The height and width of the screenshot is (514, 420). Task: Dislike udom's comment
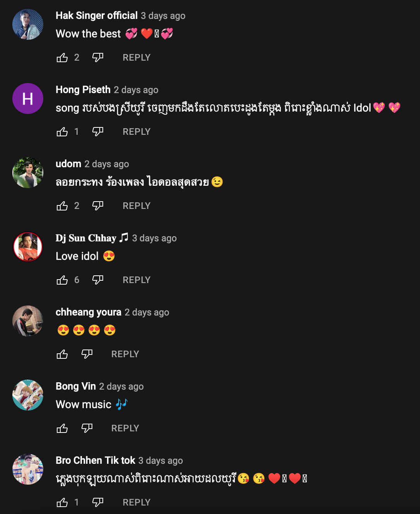click(x=98, y=206)
